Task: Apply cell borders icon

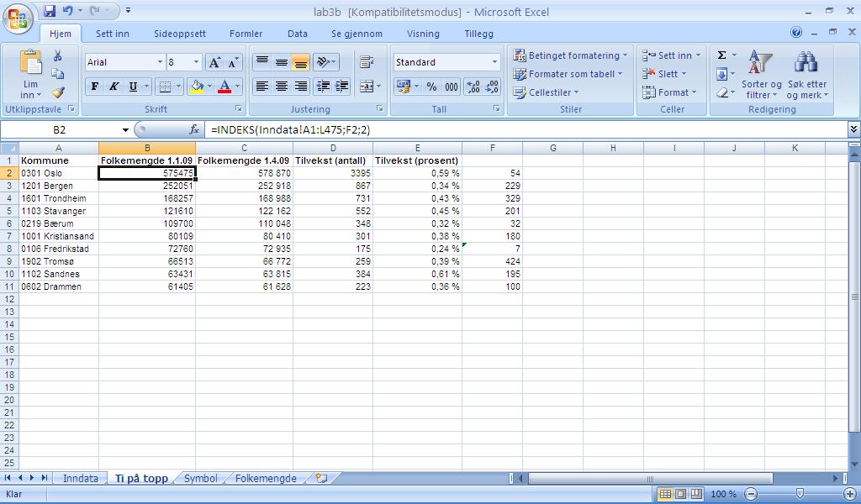Action: click(x=165, y=87)
